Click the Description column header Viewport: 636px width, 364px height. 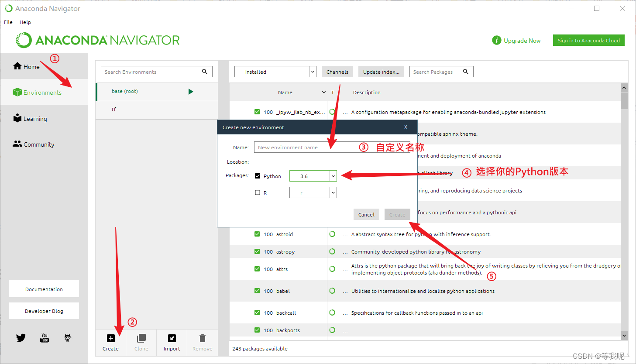click(x=367, y=93)
